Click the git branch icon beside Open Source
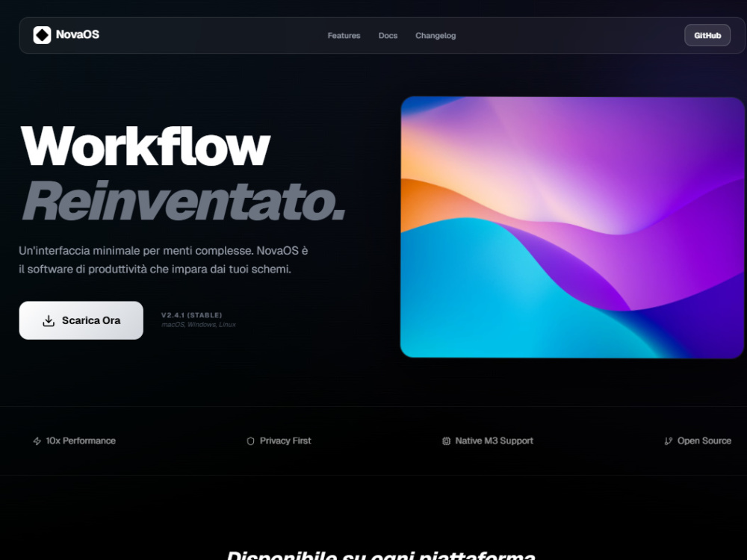 [669, 441]
